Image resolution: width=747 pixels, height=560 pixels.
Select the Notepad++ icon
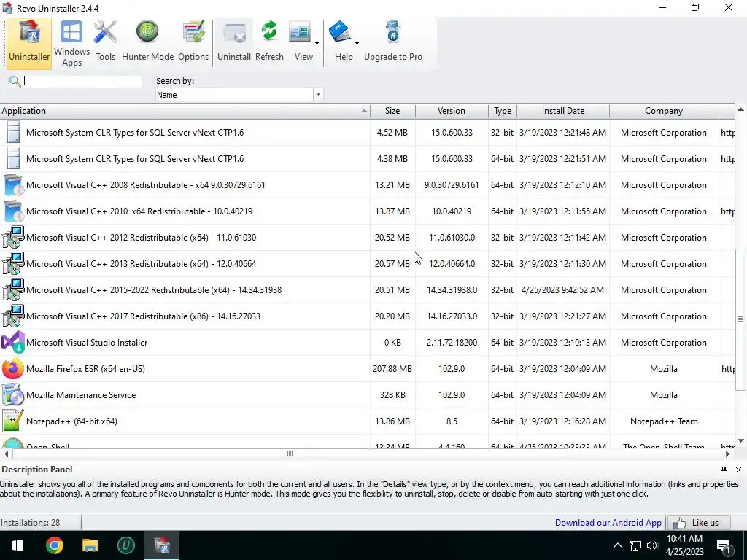click(x=13, y=421)
